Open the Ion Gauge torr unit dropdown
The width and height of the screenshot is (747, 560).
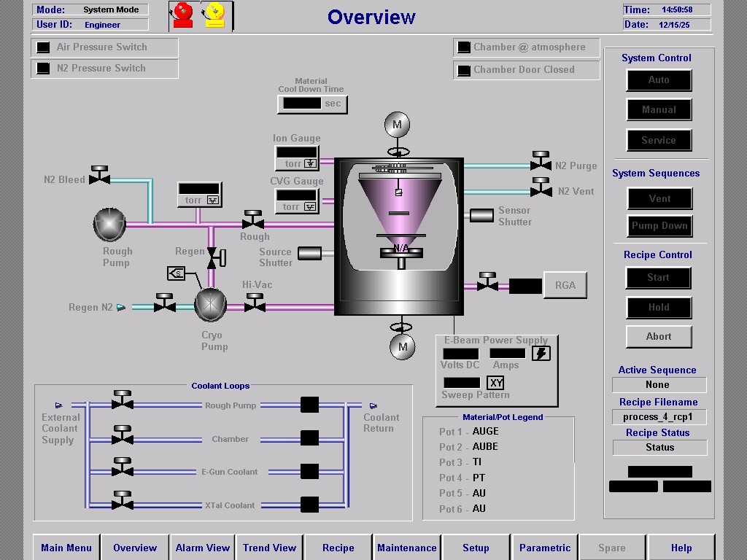click(x=310, y=164)
